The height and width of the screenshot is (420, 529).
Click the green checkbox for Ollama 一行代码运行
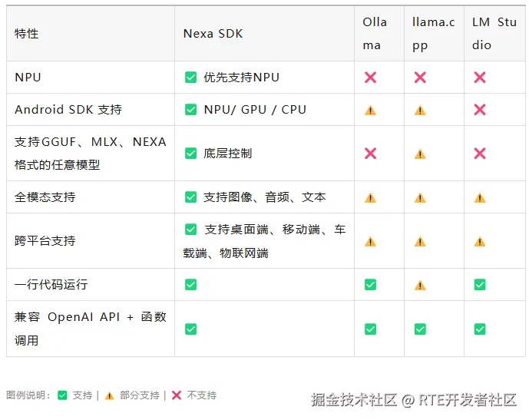(370, 285)
